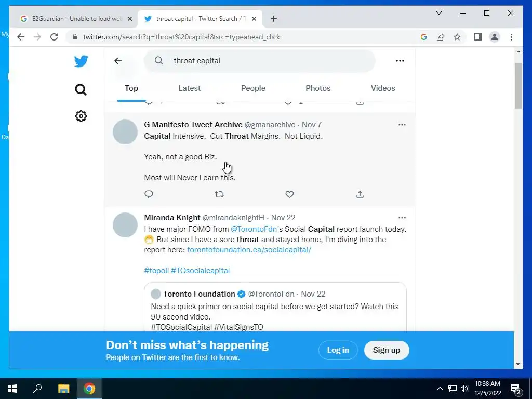Open the network icon in system tray
532x399 pixels.
click(x=453, y=389)
